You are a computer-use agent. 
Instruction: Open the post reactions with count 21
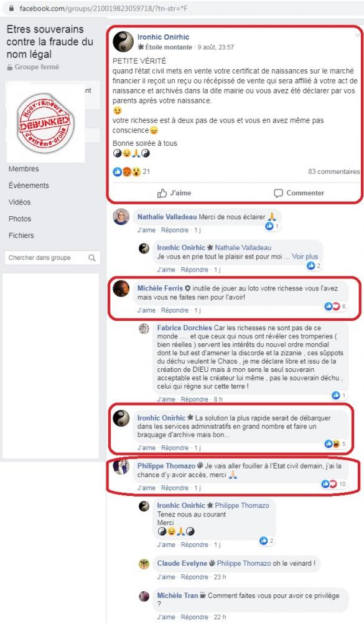click(x=131, y=172)
